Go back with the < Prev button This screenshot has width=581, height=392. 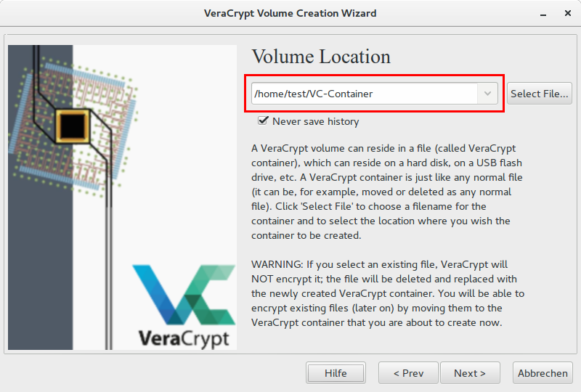[408, 373]
